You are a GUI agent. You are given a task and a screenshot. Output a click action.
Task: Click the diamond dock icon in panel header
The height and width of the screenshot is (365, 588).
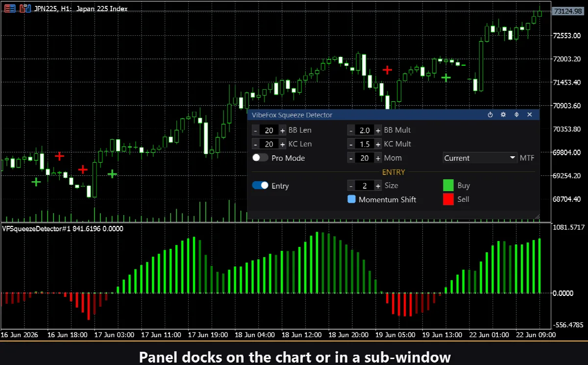pyautogui.click(x=516, y=115)
